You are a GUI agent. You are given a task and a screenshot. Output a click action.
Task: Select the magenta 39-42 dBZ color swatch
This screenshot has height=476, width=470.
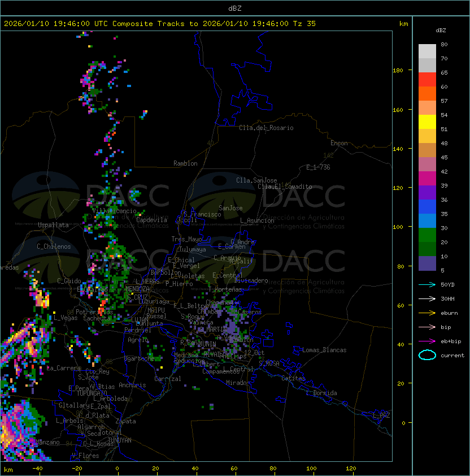point(427,179)
